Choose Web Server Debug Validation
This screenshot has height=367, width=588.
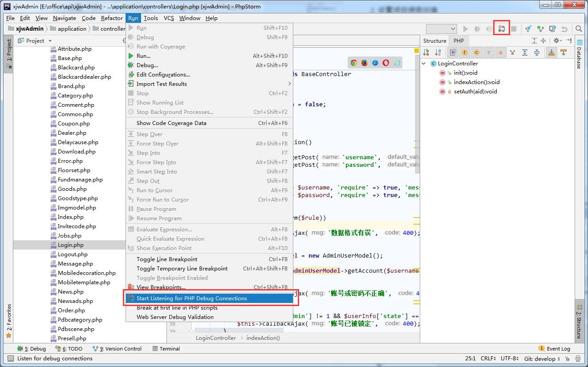coord(209,317)
